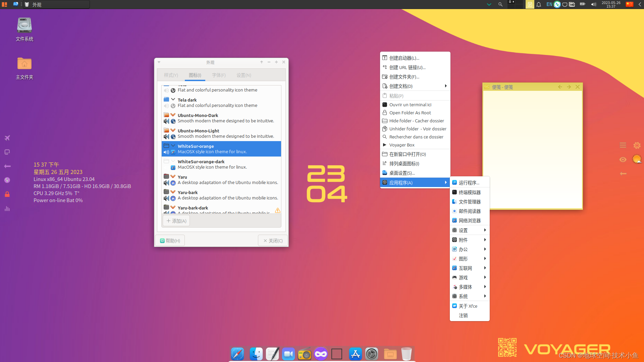Viewport: 644px width, 362px height.
Task: Switch to the 字体(F) tab
Action: pyautogui.click(x=219, y=75)
